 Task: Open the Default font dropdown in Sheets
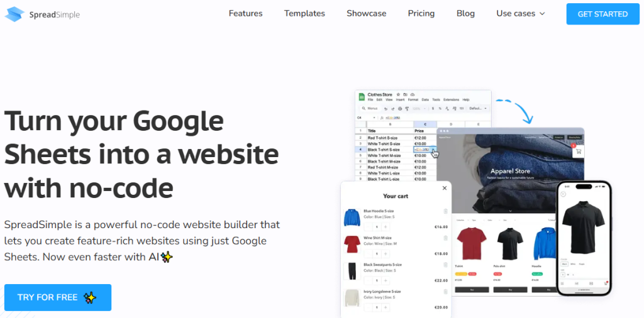pyautogui.click(x=478, y=109)
